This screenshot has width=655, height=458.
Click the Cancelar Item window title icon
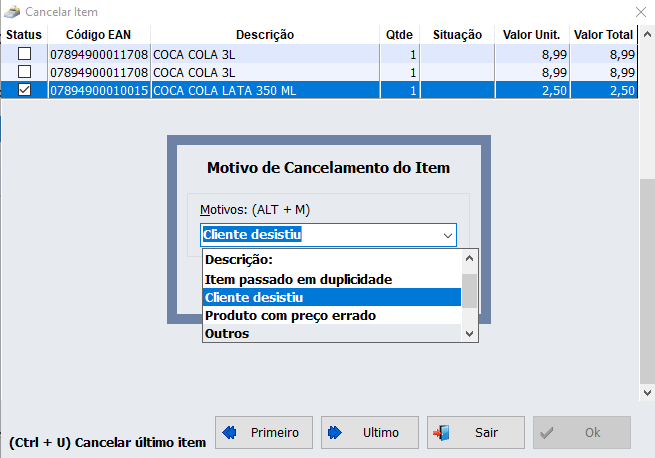[12, 11]
